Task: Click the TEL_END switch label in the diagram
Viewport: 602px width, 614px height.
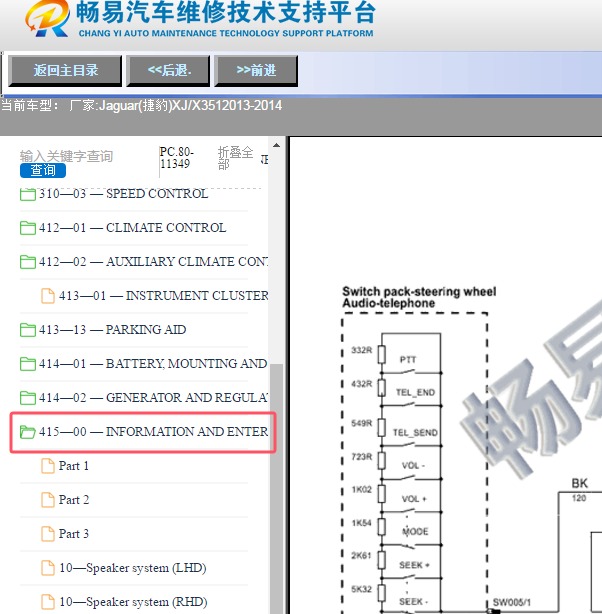Action: point(415,392)
